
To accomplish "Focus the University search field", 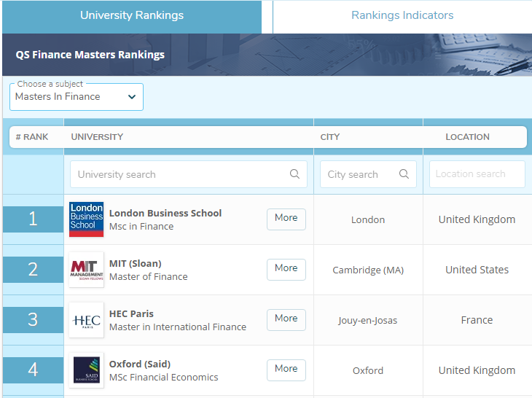I will [182, 174].
